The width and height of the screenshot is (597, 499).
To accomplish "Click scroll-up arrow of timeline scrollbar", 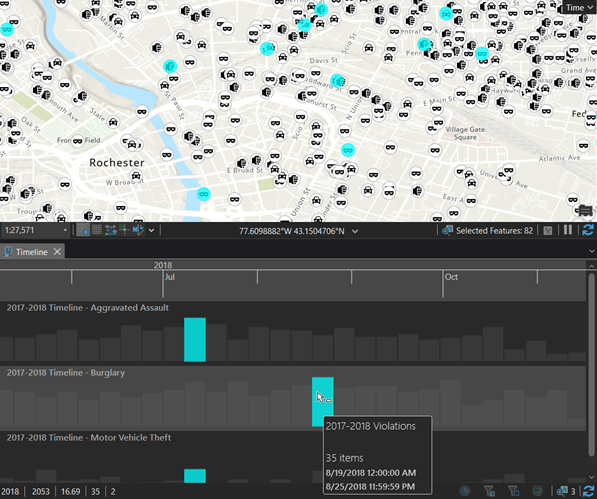I will tap(591, 266).
